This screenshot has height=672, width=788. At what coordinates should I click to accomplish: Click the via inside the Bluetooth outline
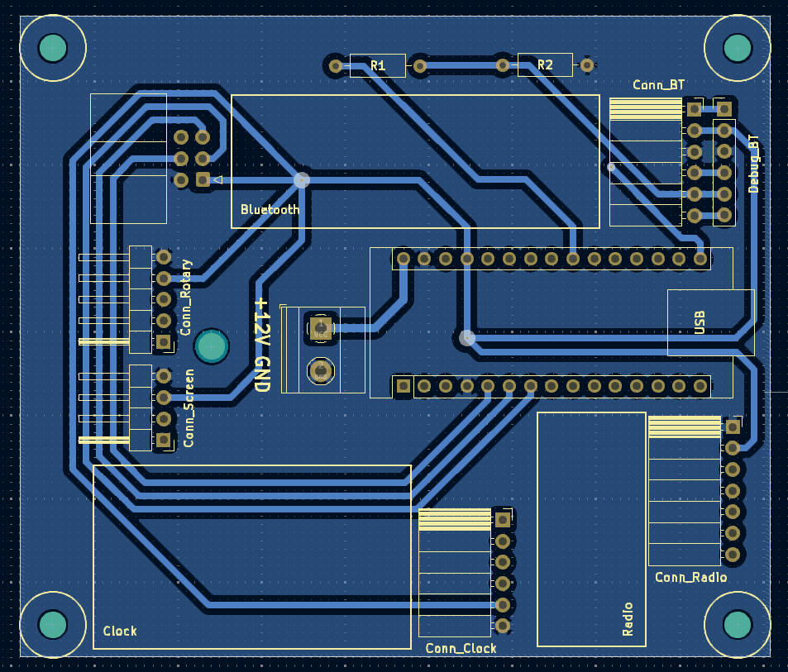pyautogui.click(x=302, y=180)
